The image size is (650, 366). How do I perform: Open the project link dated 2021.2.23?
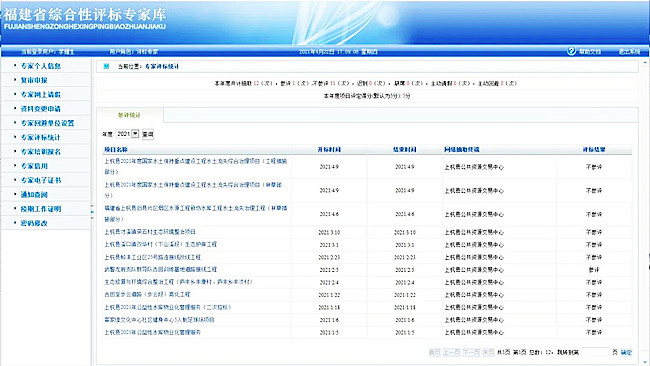[152, 257]
